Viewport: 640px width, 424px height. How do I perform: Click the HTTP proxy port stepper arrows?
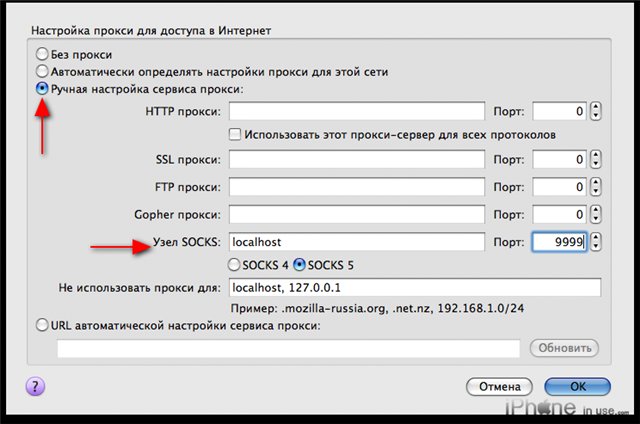(x=596, y=111)
